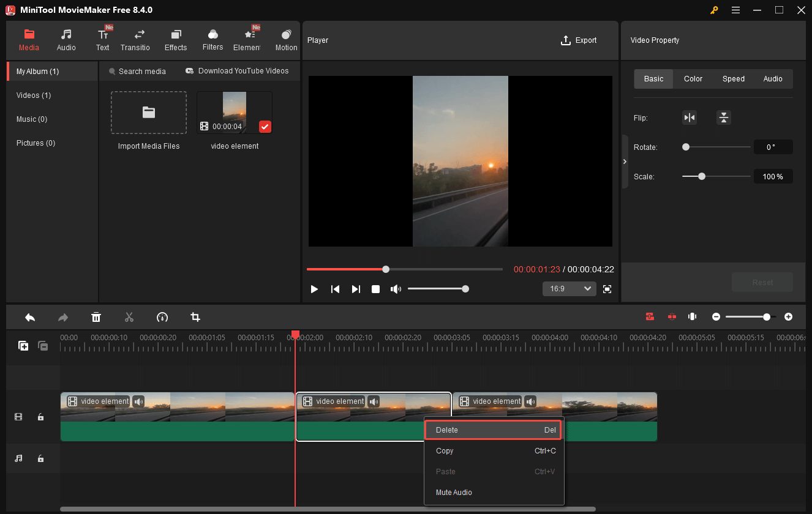The width and height of the screenshot is (812, 514).
Task: Select the Crop tool in the timeline toolbar
Action: 195,317
